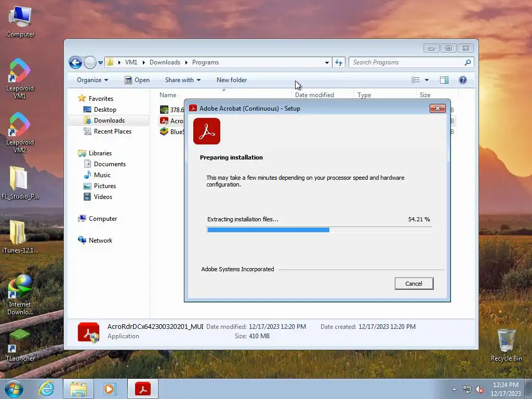Open the Share with menu

pyautogui.click(x=182, y=80)
